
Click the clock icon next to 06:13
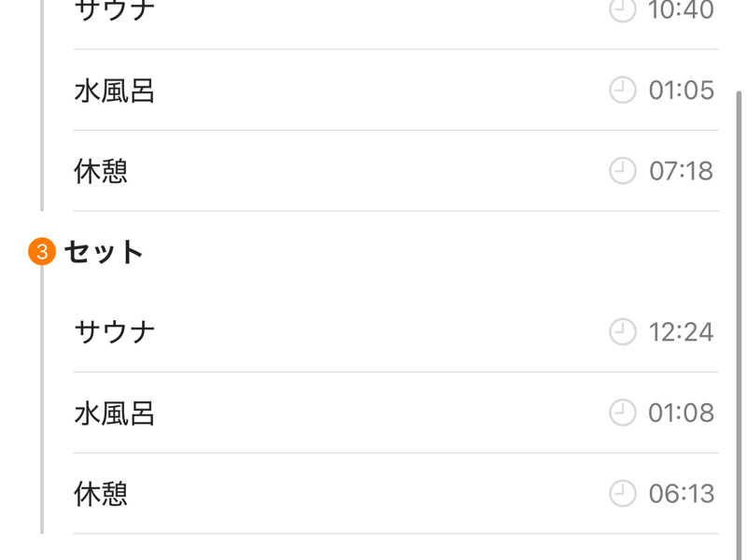pyautogui.click(x=622, y=493)
